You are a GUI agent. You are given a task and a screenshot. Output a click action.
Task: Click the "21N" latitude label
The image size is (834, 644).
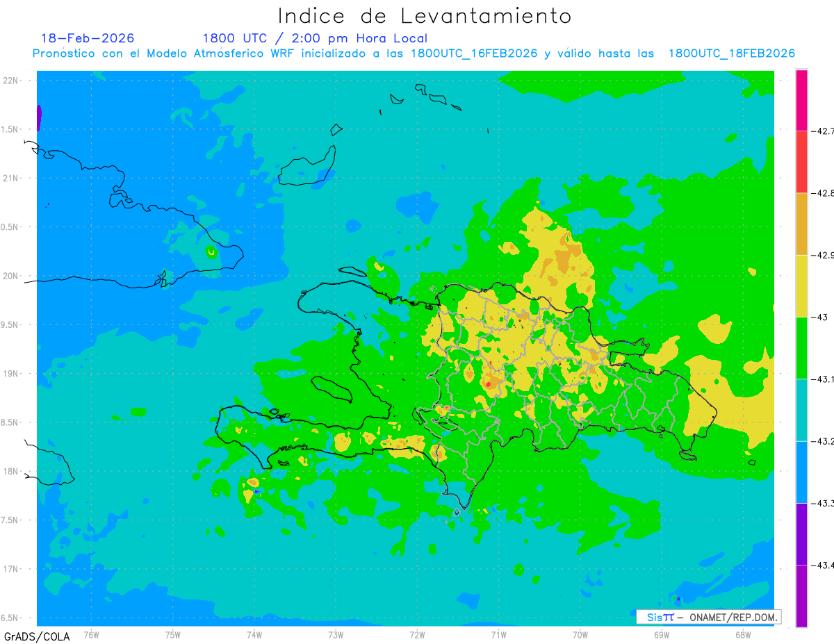[12, 179]
